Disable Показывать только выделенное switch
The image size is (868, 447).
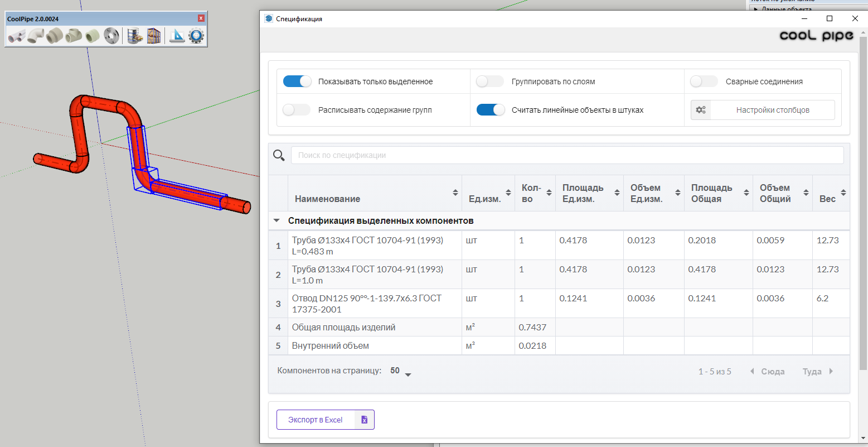[x=297, y=81]
